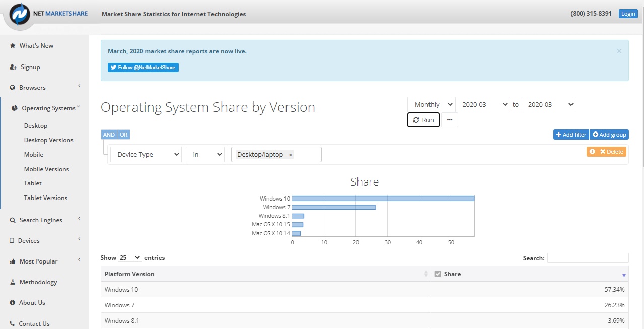Viewport: 644px width, 329px height.
Task: Open the 'in' condition dropdown
Action: click(x=205, y=155)
